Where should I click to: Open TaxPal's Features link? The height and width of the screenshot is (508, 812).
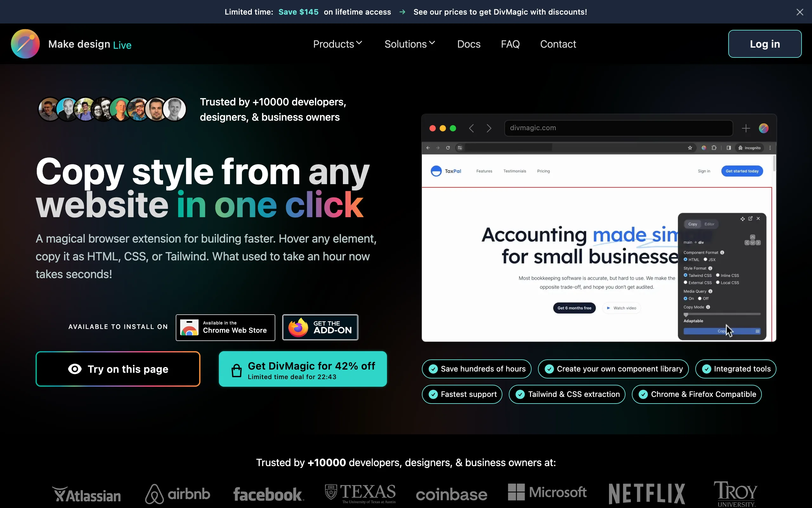pos(484,171)
